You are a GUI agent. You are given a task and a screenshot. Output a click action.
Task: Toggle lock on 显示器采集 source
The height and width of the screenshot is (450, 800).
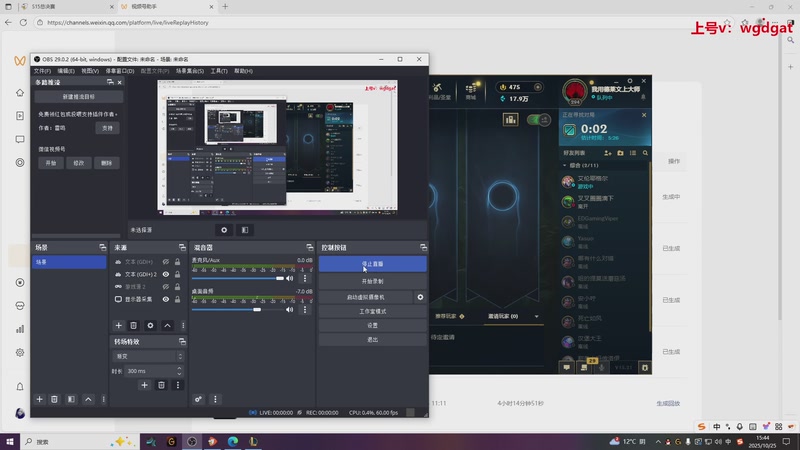[x=178, y=299]
